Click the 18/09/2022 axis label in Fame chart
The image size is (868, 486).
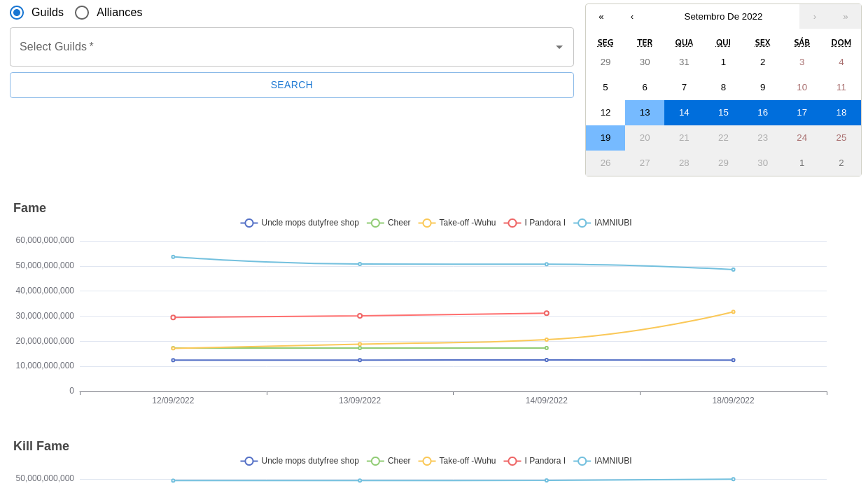pos(733,401)
